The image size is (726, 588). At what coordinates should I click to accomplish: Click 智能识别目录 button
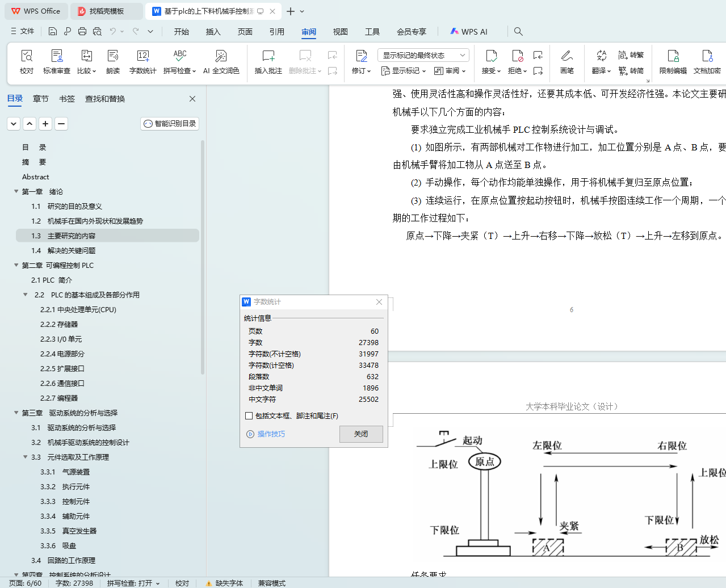pos(170,123)
